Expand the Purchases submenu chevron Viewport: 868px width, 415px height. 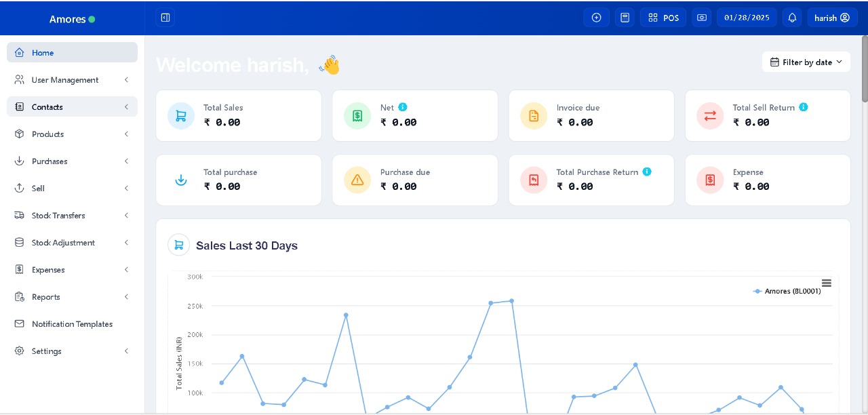coord(126,161)
